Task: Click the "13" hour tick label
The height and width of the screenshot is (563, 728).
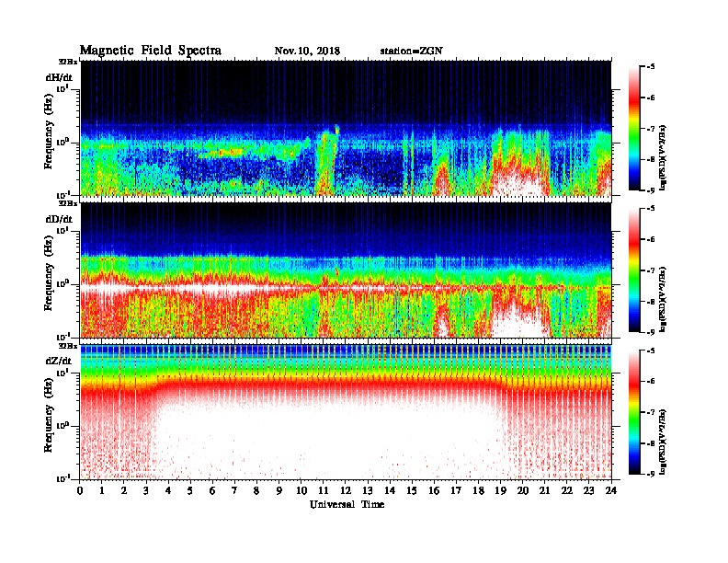Action: tap(369, 491)
